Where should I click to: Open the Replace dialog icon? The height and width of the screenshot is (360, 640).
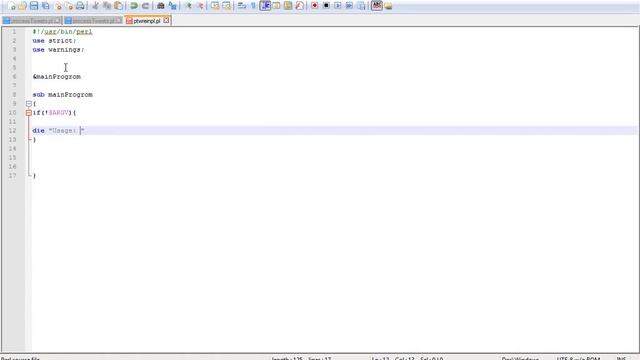pyautogui.click(x=172, y=6)
